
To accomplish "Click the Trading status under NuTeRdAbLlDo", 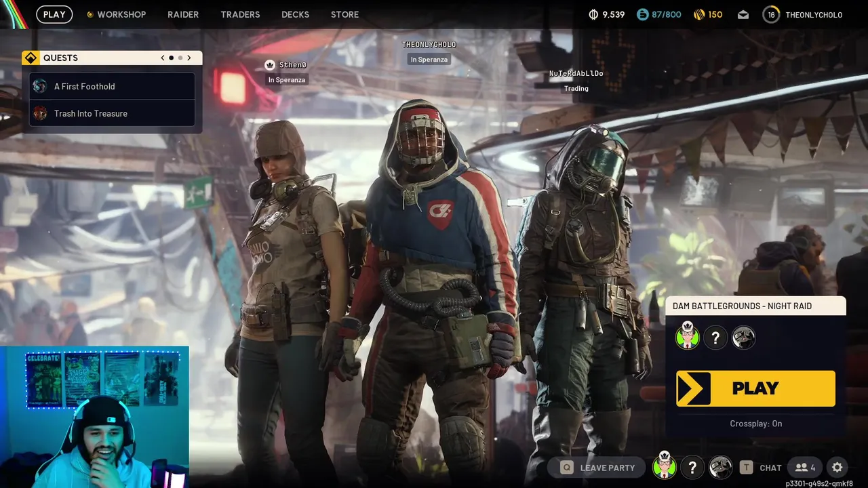I will [x=576, y=88].
